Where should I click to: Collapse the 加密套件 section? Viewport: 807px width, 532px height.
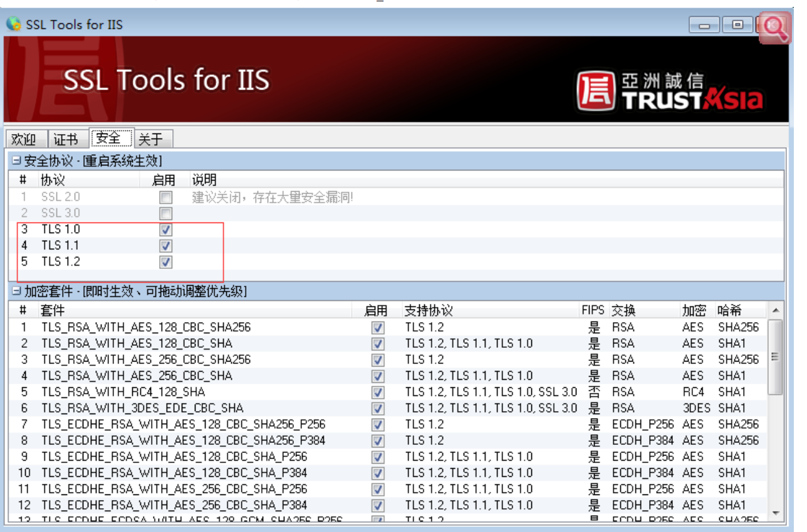16,291
